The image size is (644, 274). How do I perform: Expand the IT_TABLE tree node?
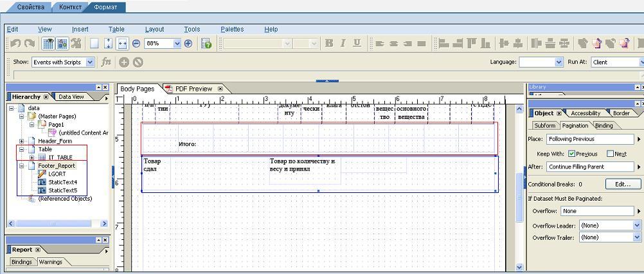[32, 158]
